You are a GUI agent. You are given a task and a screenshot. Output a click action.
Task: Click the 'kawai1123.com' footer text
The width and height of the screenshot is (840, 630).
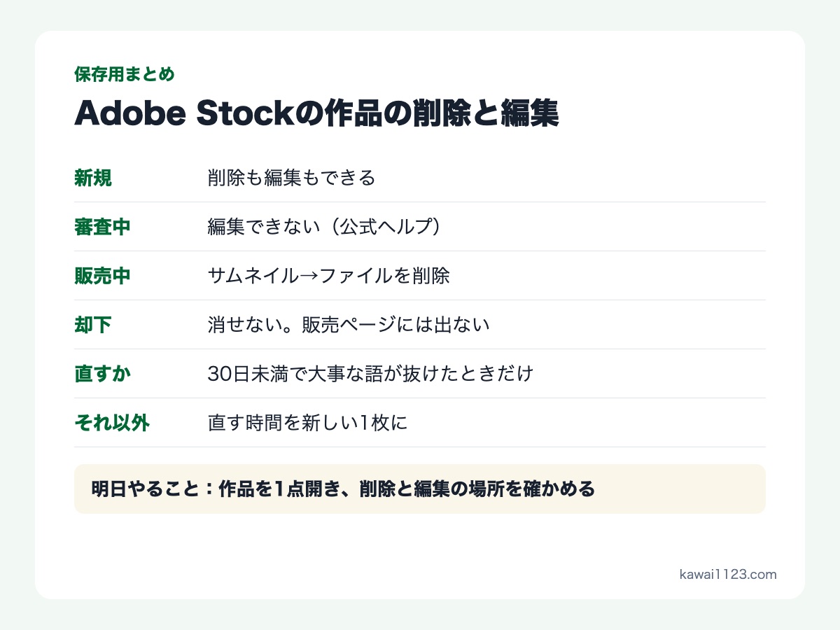point(728,575)
